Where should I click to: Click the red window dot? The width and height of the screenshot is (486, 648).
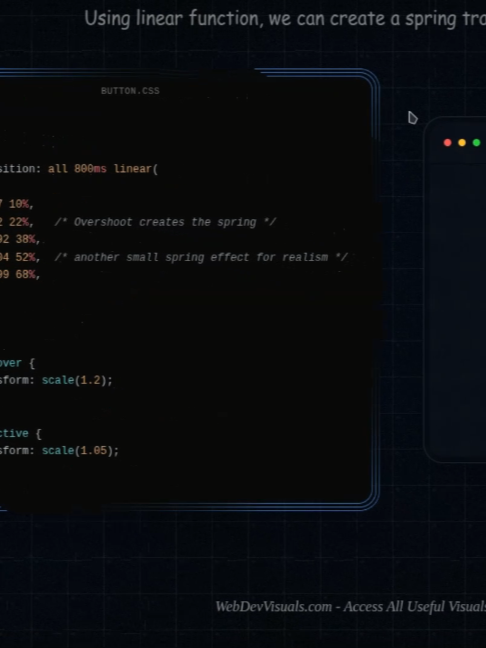[x=447, y=143]
